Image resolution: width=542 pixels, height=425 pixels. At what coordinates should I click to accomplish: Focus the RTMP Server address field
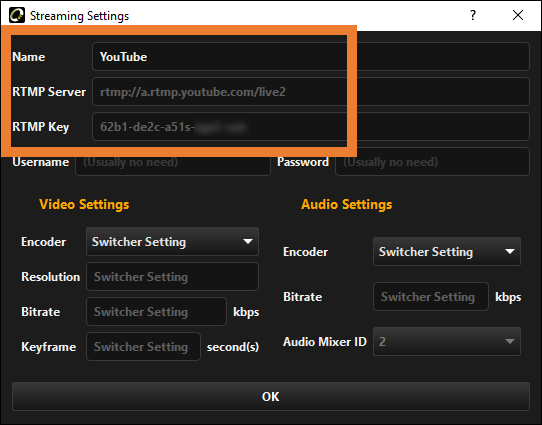tap(311, 92)
